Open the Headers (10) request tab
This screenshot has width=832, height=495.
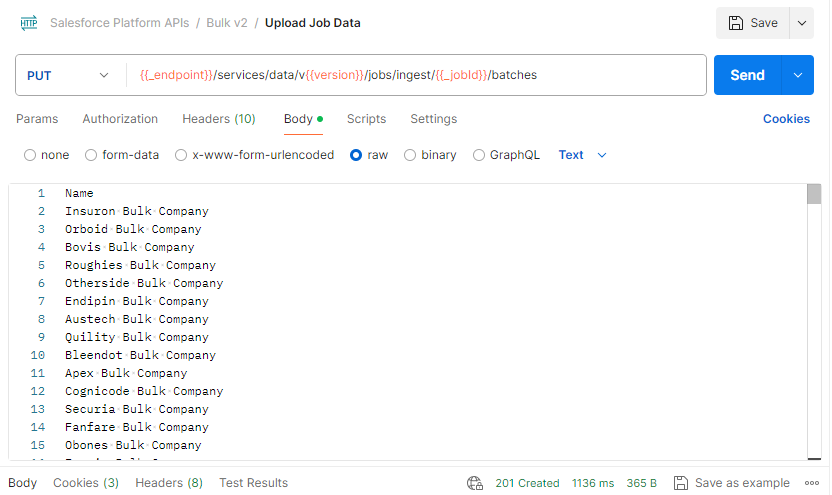(219, 119)
